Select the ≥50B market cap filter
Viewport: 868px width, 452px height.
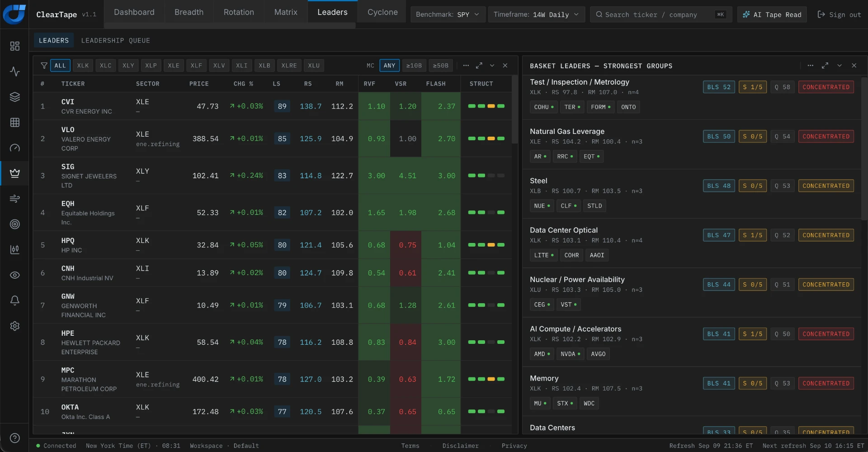[x=441, y=66]
